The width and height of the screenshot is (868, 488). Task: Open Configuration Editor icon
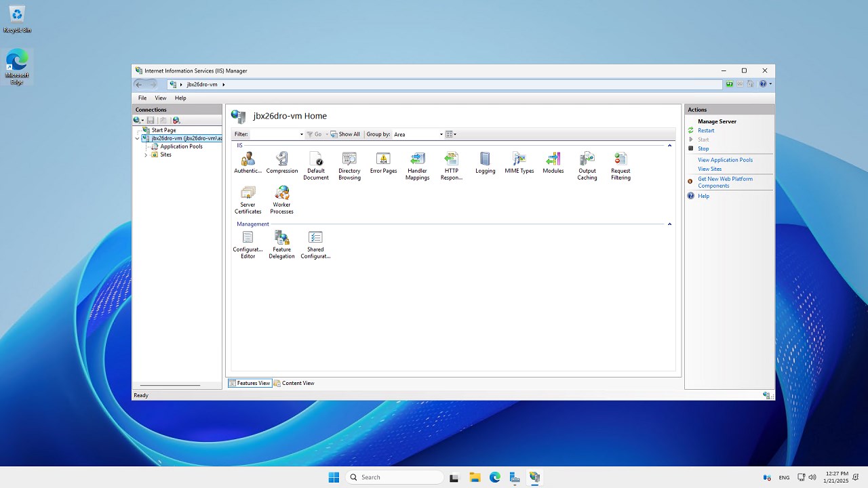click(248, 238)
